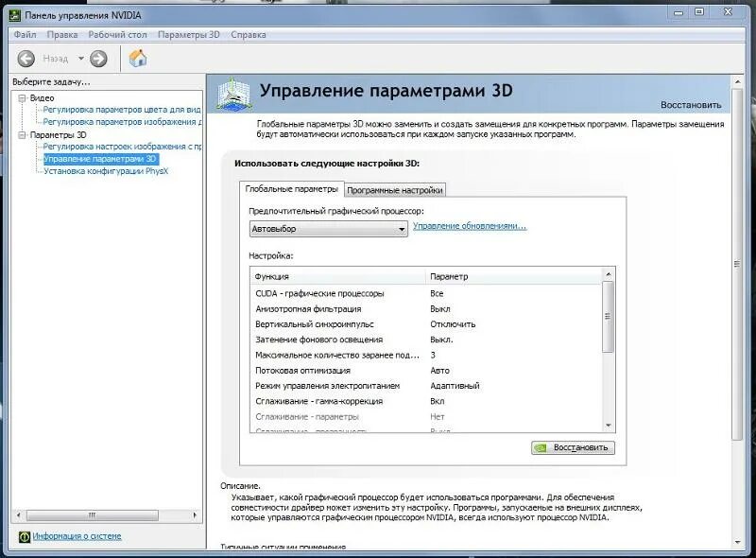This screenshot has height=558, width=756.
Task: Open the Home page house icon
Action: click(x=138, y=59)
